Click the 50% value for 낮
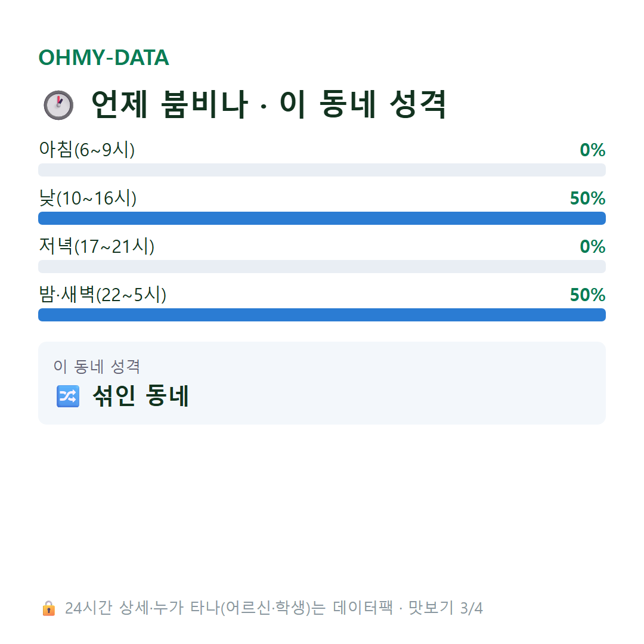The width and height of the screenshot is (644, 644). click(587, 199)
